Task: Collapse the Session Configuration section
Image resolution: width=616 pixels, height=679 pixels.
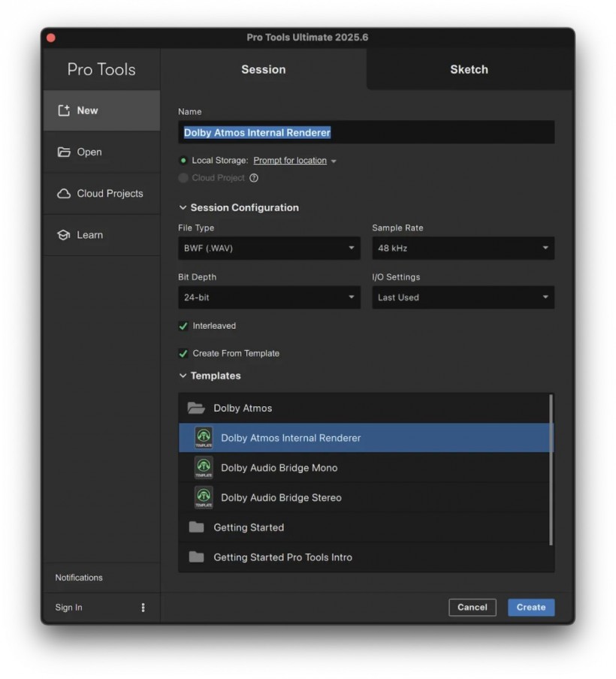Action: tap(183, 208)
